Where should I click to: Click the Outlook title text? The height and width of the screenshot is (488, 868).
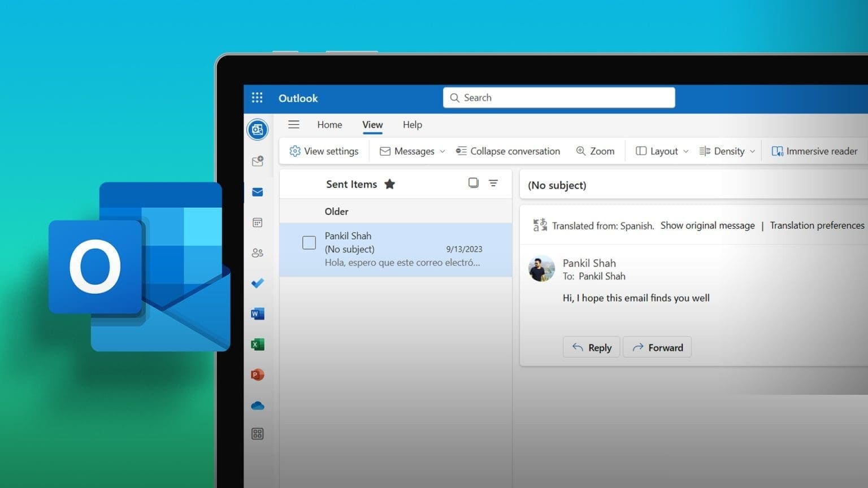298,98
